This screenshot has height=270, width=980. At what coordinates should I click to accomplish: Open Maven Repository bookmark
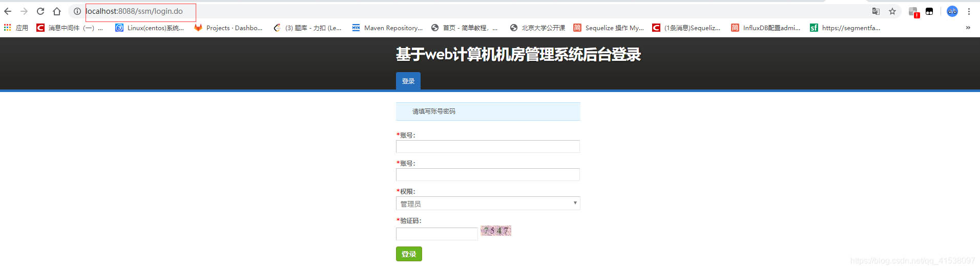pos(387,28)
